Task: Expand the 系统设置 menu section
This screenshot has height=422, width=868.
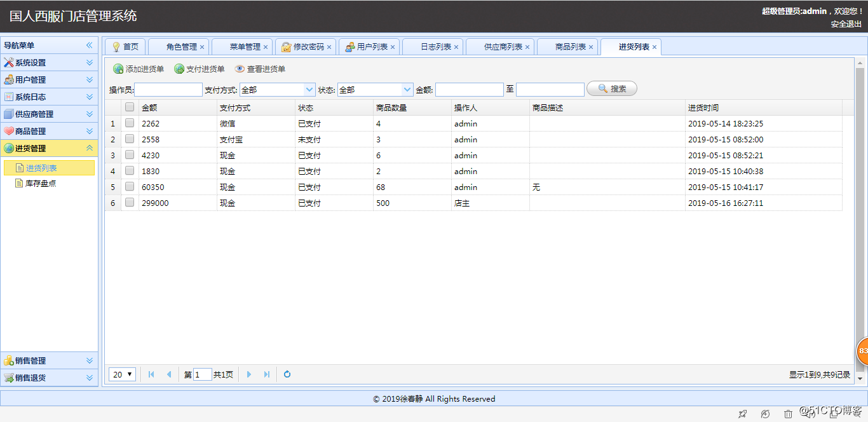Action: (x=90, y=63)
